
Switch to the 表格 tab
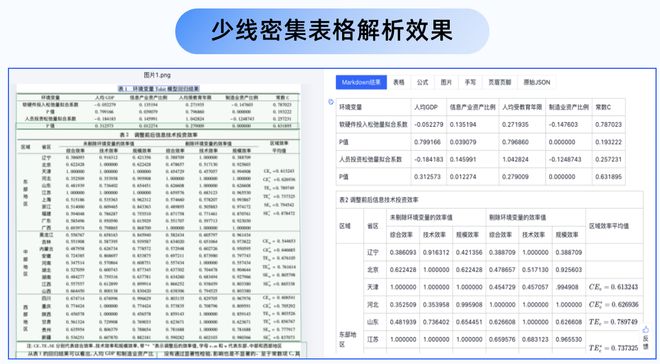(399, 82)
